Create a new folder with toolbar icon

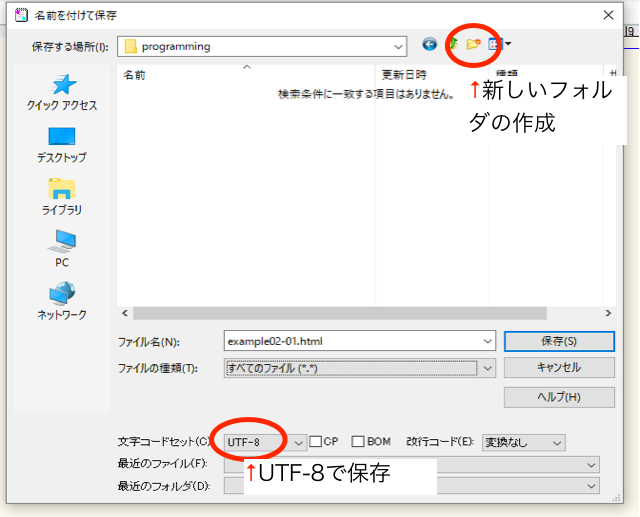pyautogui.click(x=473, y=45)
